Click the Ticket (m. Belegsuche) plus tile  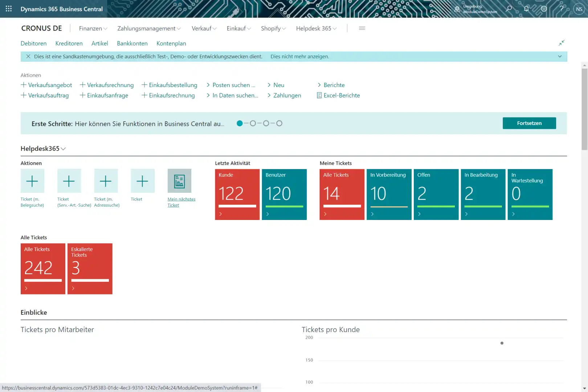(32, 181)
